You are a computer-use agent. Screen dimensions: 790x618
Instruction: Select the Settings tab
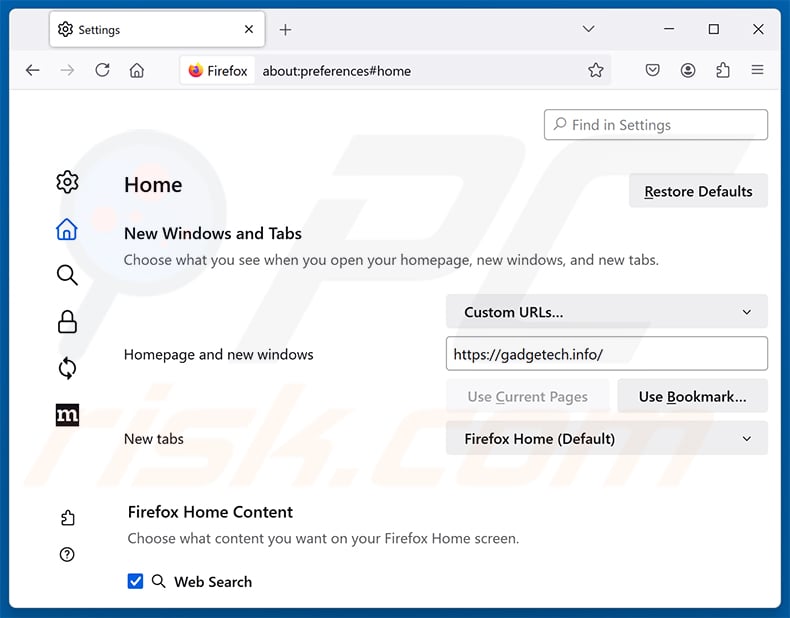click(x=157, y=30)
